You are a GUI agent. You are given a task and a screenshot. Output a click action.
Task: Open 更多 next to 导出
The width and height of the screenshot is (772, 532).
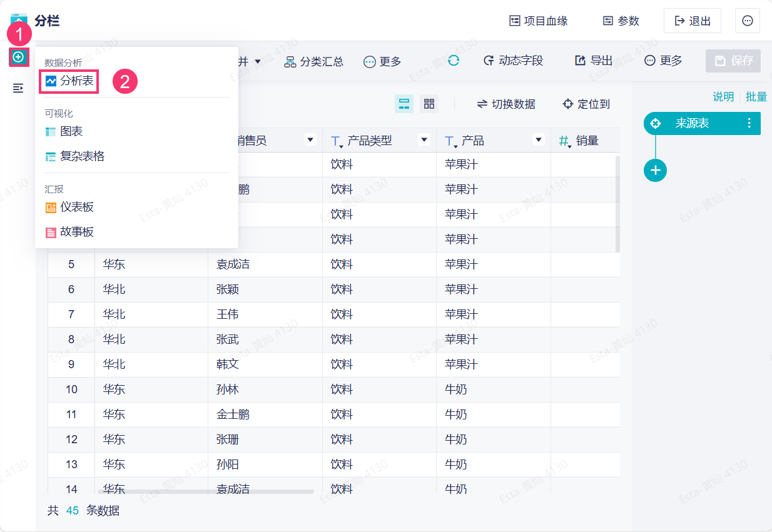coord(663,61)
